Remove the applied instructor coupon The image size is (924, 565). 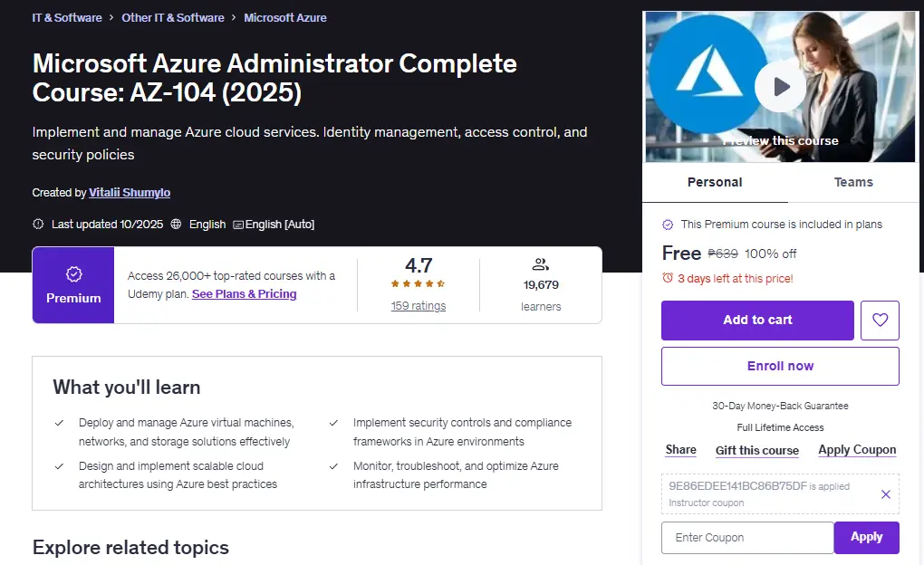point(885,494)
